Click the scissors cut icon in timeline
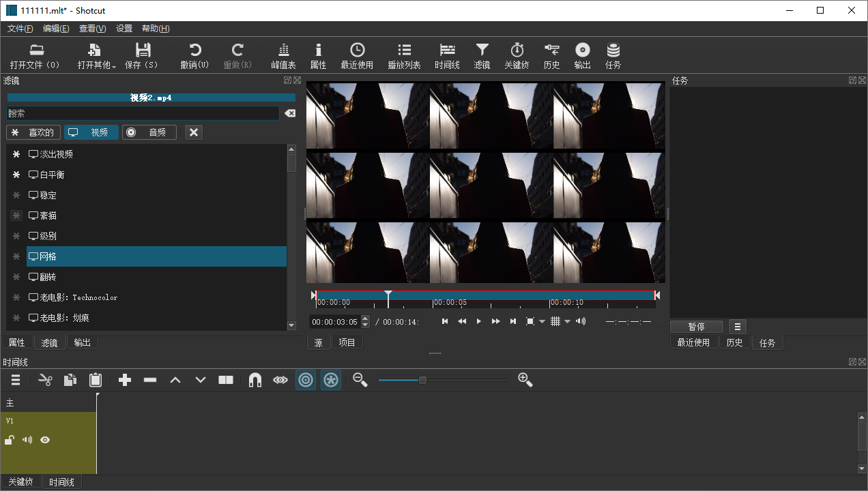The height and width of the screenshot is (491, 868). pyautogui.click(x=45, y=380)
